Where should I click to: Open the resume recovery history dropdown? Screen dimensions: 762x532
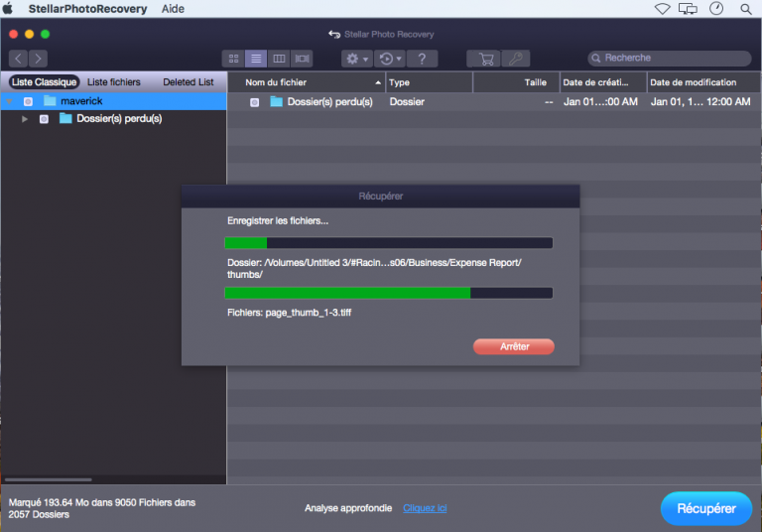390,59
